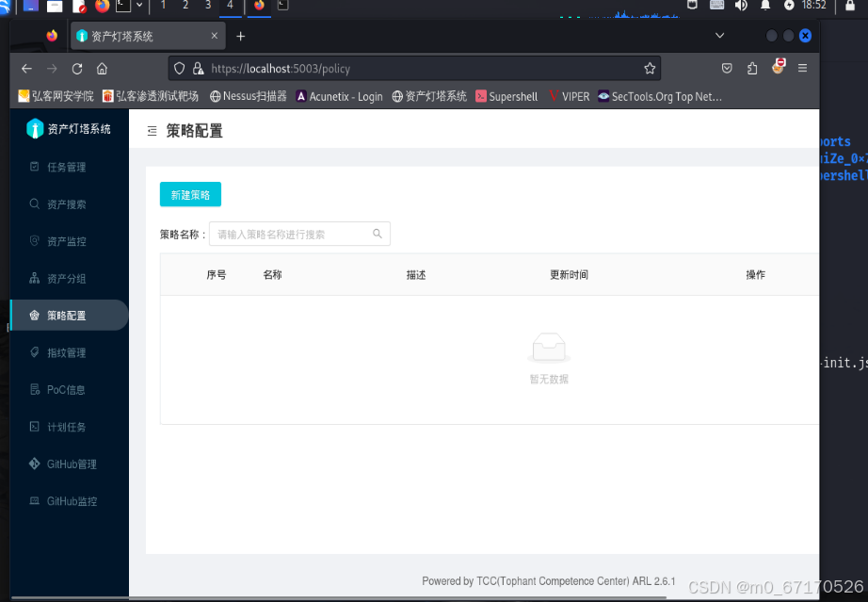The height and width of the screenshot is (602, 868).
Task: Open the Nessus扫描器 bookmark
Action: [x=249, y=96]
